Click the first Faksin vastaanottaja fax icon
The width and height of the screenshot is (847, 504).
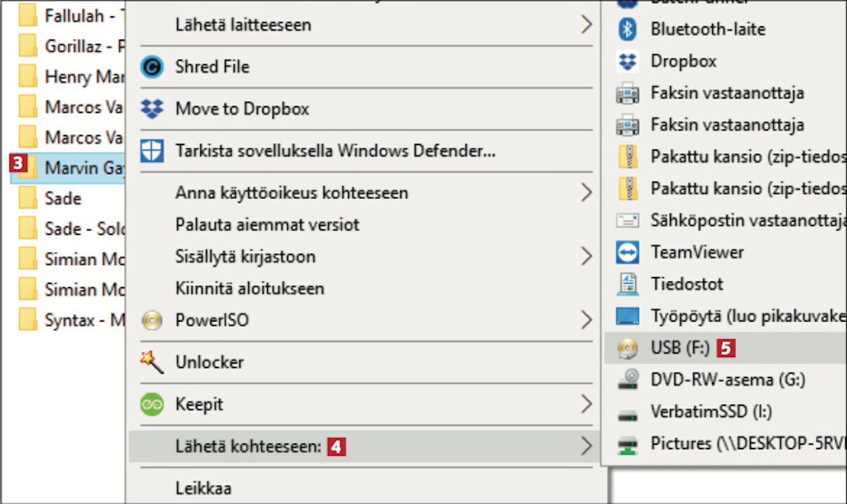pyautogui.click(x=627, y=93)
